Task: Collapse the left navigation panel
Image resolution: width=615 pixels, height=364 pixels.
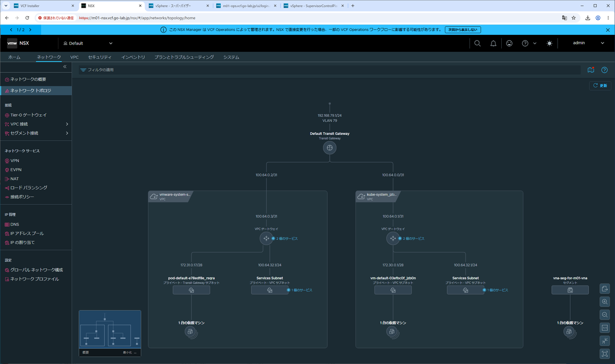Action: (x=65, y=67)
